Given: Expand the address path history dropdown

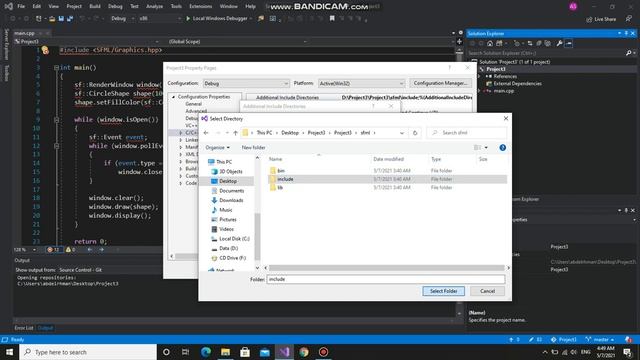Looking at the screenshot, I should 402,133.
